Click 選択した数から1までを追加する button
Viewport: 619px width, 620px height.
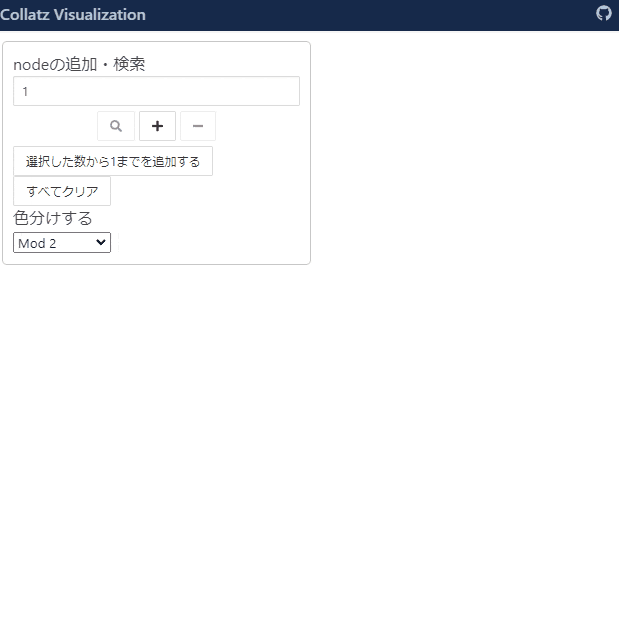tap(113, 161)
